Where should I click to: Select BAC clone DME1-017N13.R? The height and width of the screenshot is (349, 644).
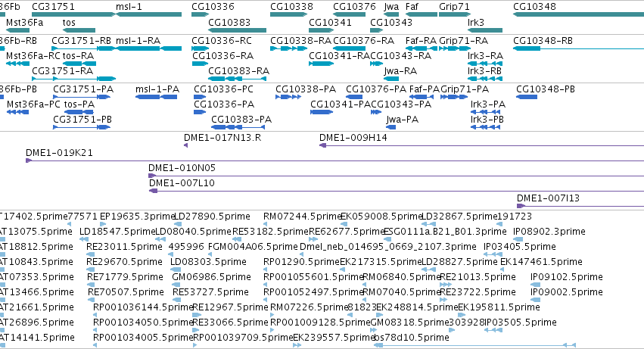[x=222, y=138]
